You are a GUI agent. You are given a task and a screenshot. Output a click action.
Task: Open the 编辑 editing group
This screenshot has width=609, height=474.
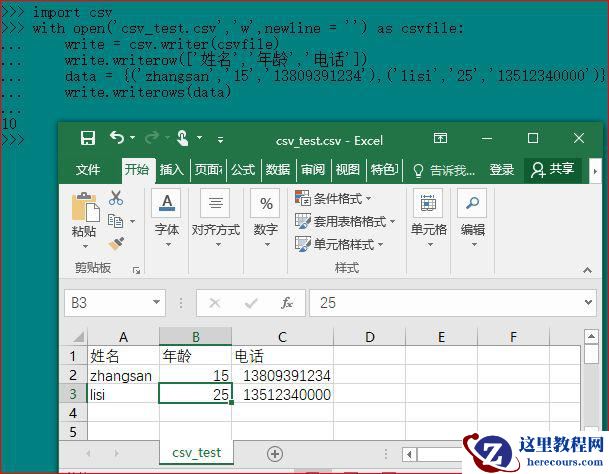(473, 219)
